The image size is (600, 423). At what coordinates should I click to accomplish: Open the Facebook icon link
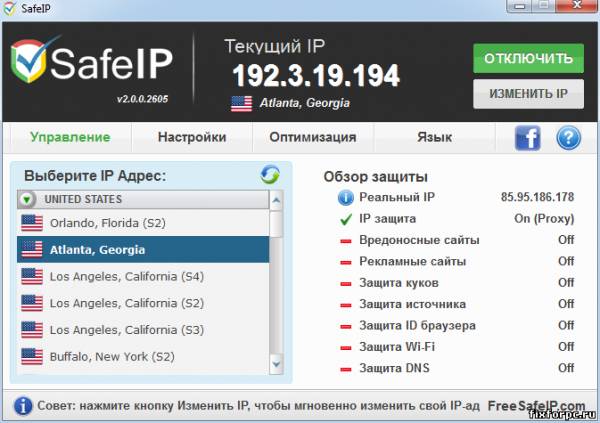point(528,138)
